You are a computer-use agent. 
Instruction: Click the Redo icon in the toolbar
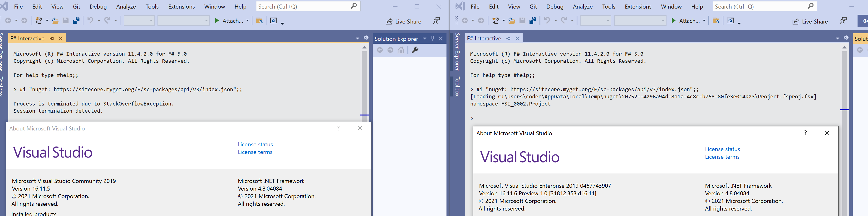[107, 20]
